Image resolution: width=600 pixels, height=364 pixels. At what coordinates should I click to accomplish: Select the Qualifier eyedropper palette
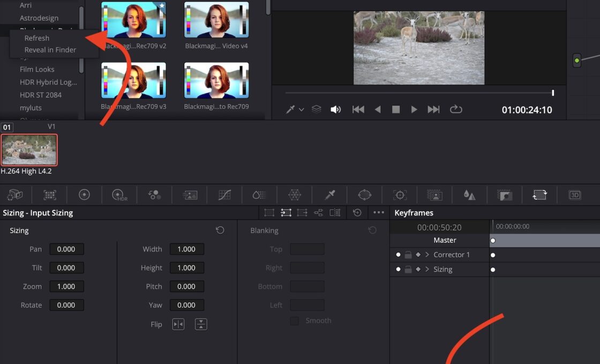click(x=330, y=195)
